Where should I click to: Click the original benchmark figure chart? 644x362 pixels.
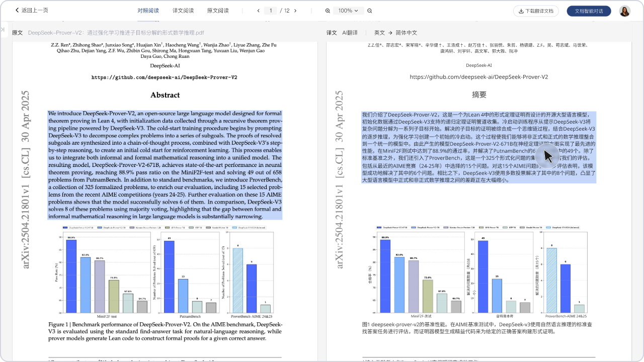(165, 271)
